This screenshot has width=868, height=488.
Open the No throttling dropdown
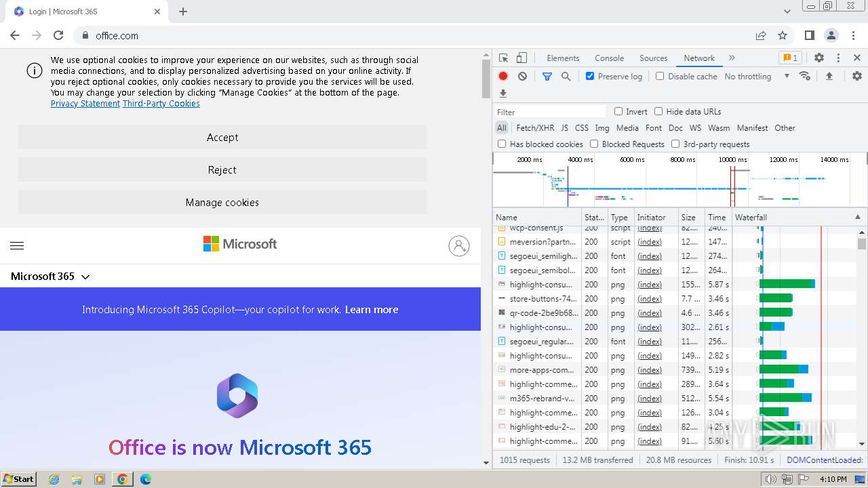pos(757,77)
